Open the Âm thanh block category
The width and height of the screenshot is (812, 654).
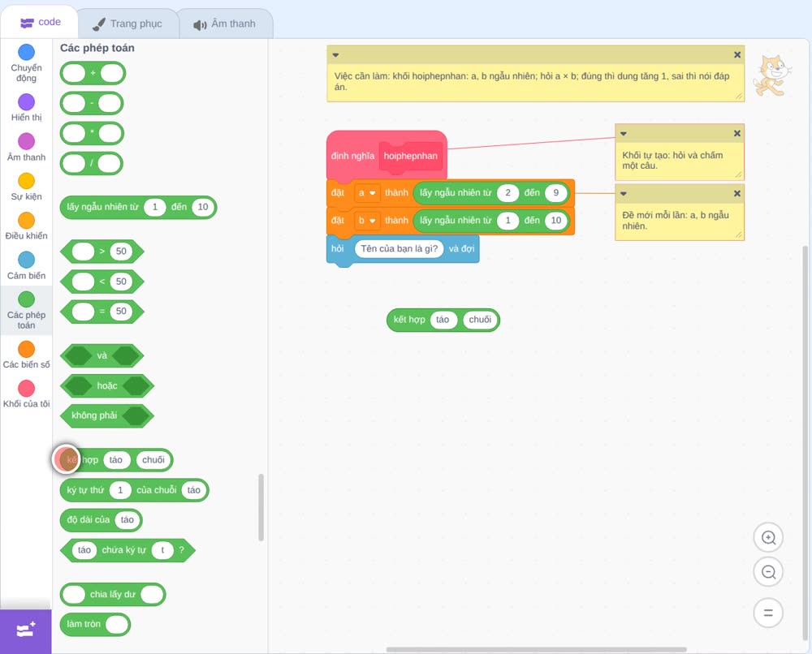26,148
